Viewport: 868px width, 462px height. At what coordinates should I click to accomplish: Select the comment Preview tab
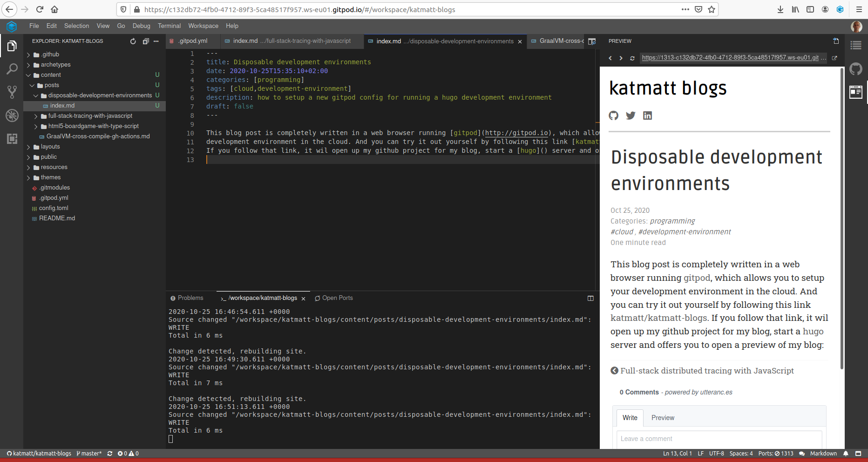point(663,418)
